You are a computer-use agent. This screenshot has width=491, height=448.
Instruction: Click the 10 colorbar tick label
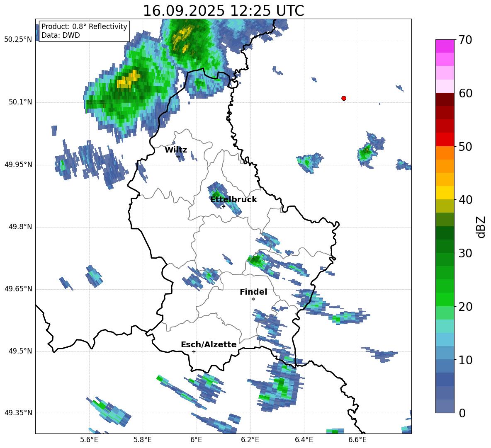(465, 360)
